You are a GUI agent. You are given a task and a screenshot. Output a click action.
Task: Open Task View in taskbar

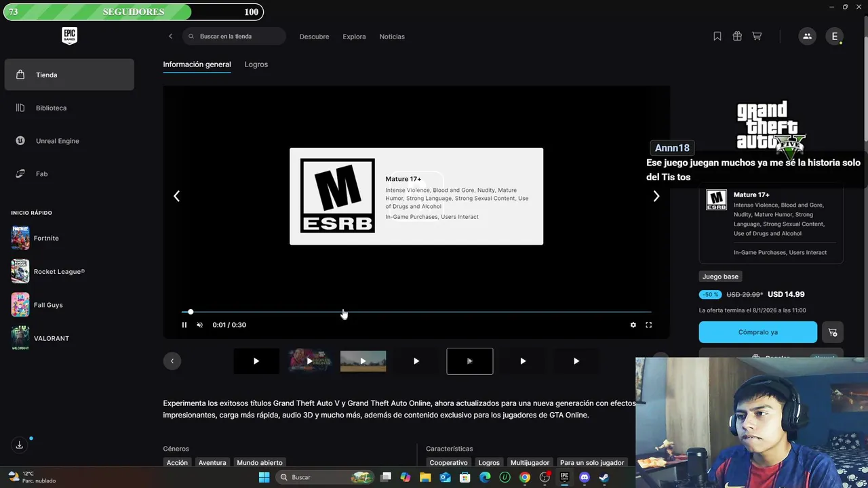pyautogui.click(x=386, y=477)
